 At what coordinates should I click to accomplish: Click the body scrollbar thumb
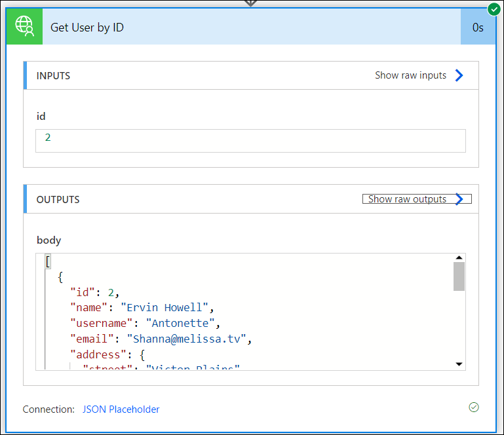click(x=459, y=276)
